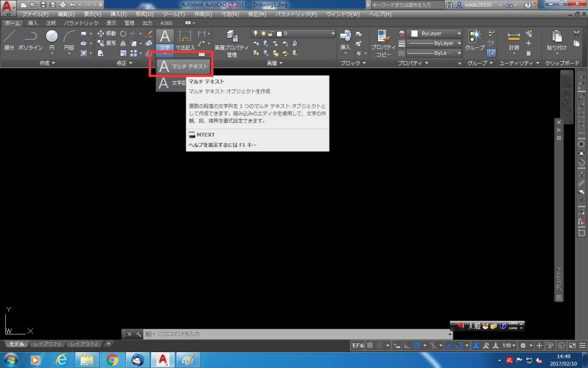
Task: Click the Measure (計測) tool
Action: pos(514,40)
